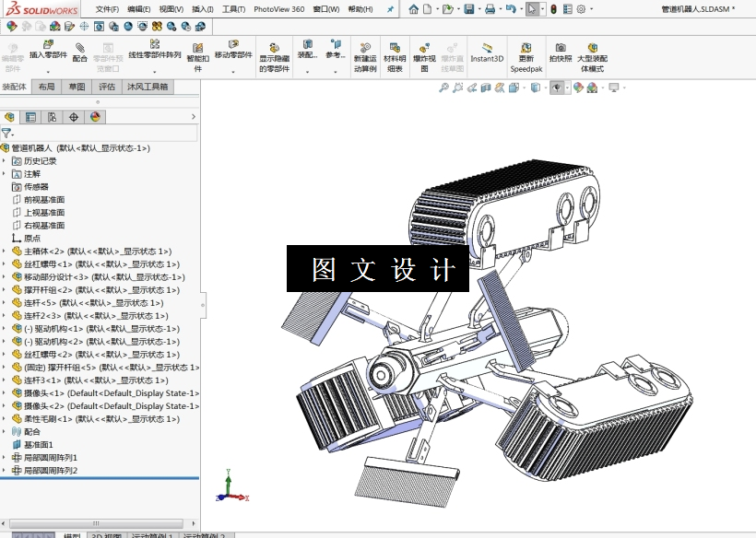Expand the 配合 mates folder
This screenshot has height=538, width=756.
click(x=5, y=431)
